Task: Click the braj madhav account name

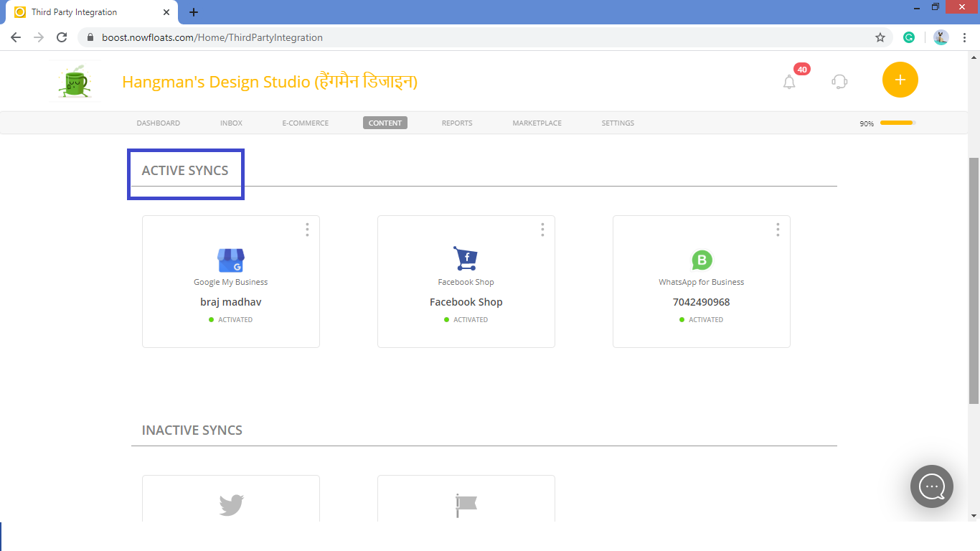Action: pos(231,302)
